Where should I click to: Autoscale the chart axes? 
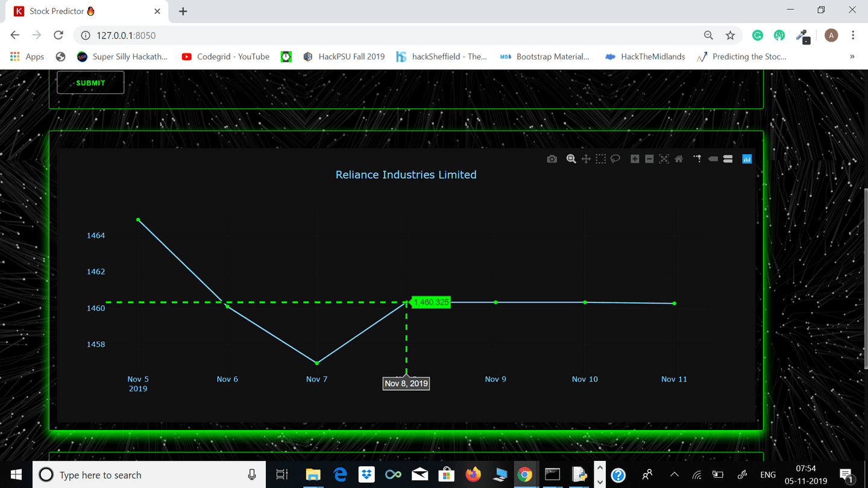pyautogui.click(x=664, y=159)
